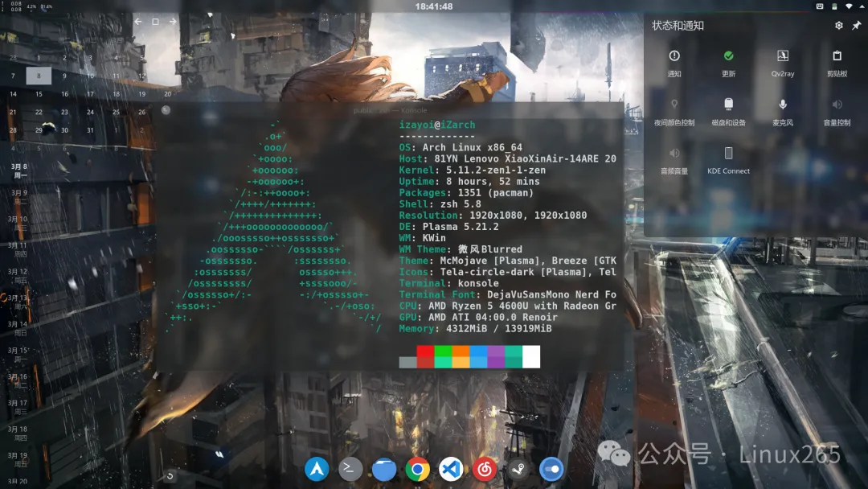Click CPU usage 4.2% monitor in top panel

point(31,6)
